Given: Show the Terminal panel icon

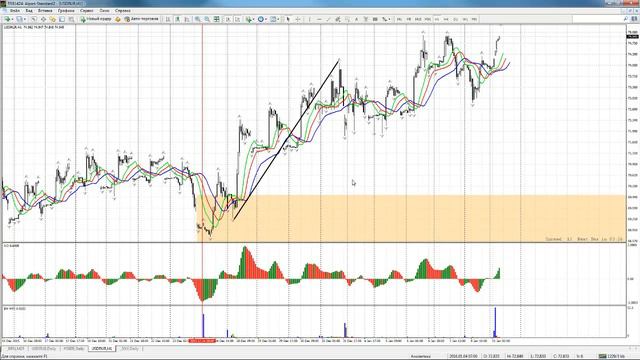Looking at the screenshot, I should coord(62,19).
